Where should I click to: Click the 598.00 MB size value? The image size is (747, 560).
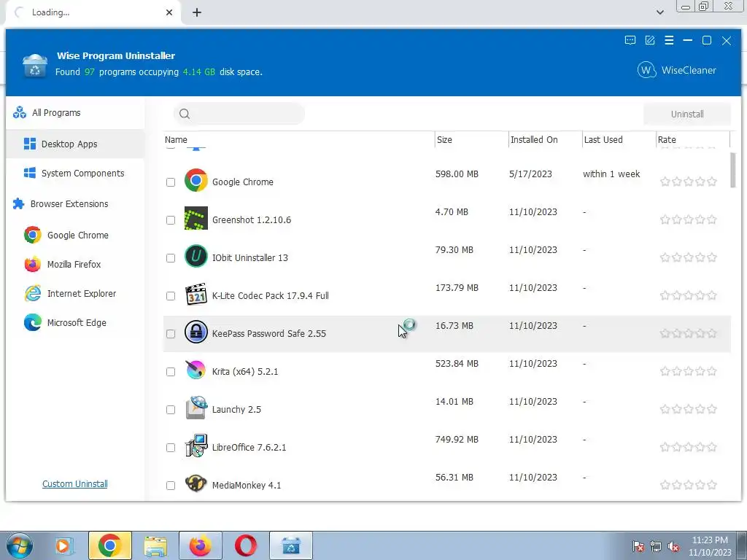[457, 174]
